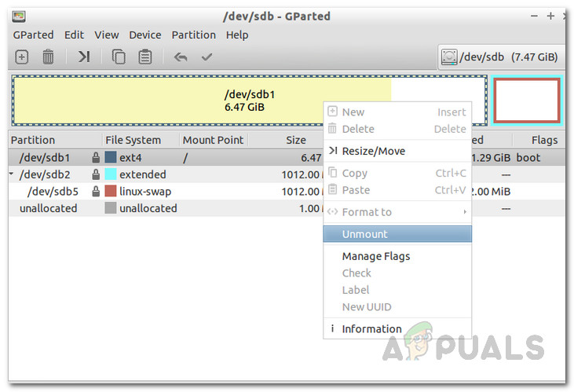
Task: Choose Manage Flags from the context menu
Action: [x=397, y=256]
